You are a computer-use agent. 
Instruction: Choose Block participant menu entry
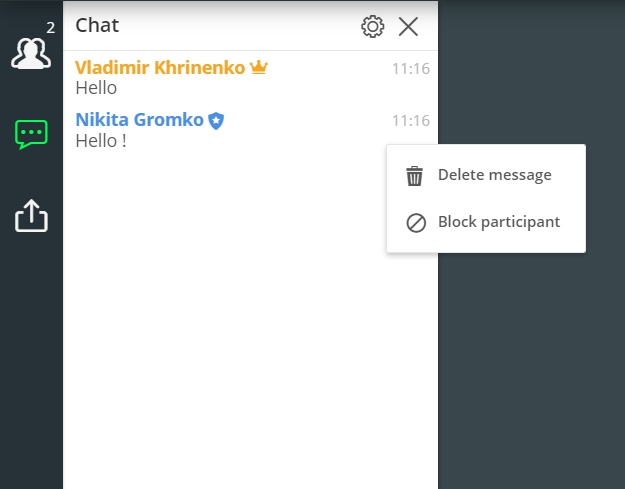pos(486,222)
